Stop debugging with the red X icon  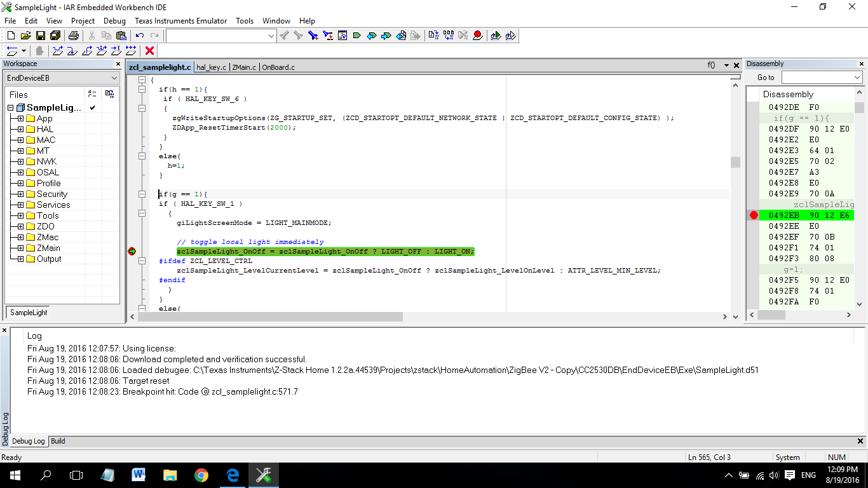149,51
